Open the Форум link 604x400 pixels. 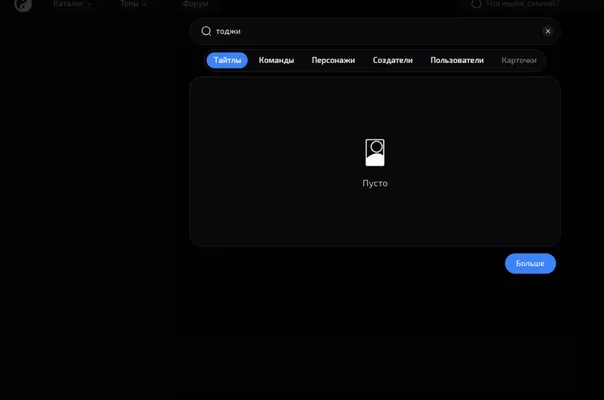pyautogui.click(x=195, y=4)
